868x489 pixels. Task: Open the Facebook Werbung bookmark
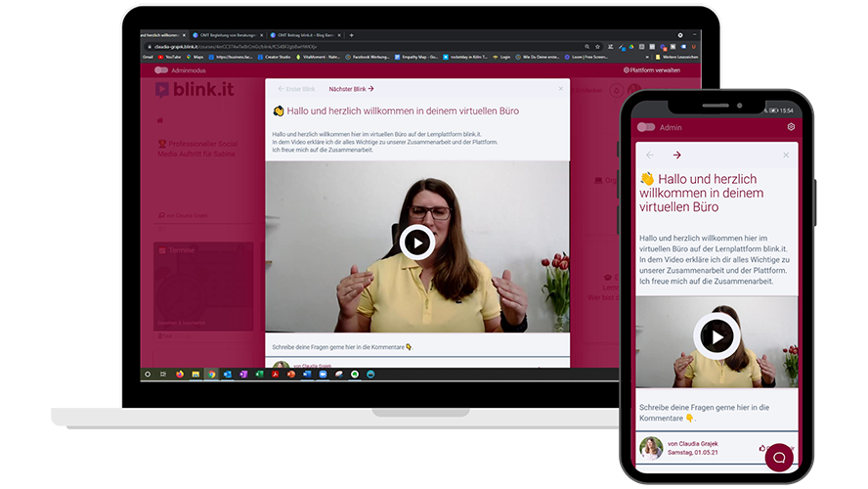click(368, 57)
